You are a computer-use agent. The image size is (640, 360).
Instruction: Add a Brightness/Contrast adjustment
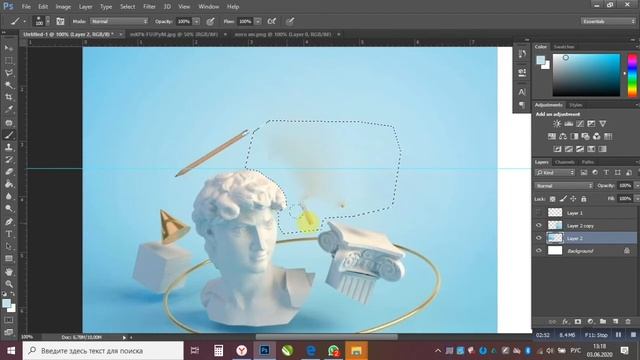pyautogui.click(x=557, y=124)
